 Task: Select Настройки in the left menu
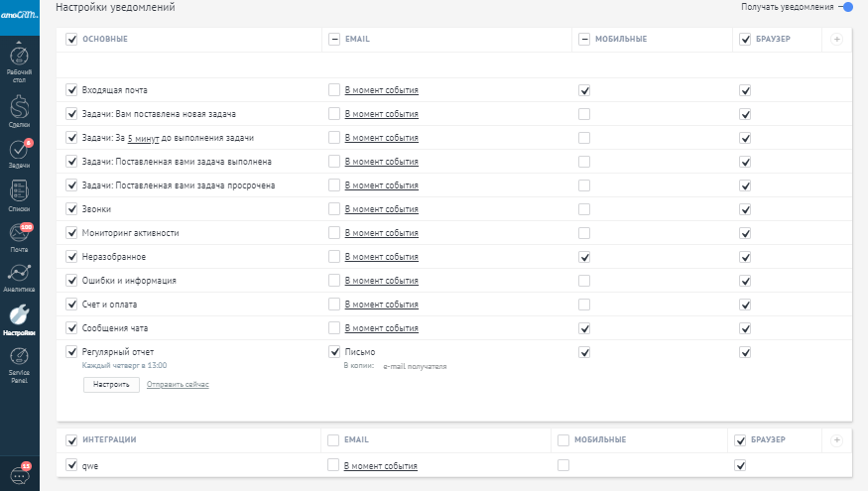(19, 320)
